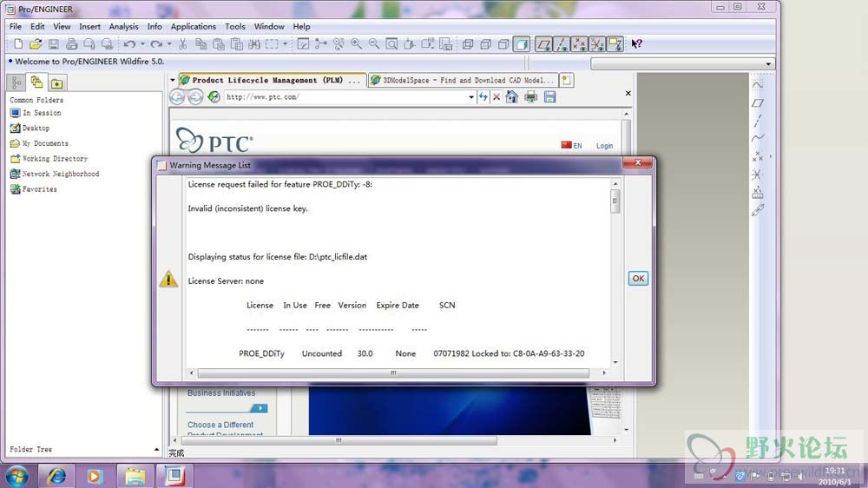The image size is (868, 488).
Task: Toggle datum points display
Action: (x=580, y=43)
